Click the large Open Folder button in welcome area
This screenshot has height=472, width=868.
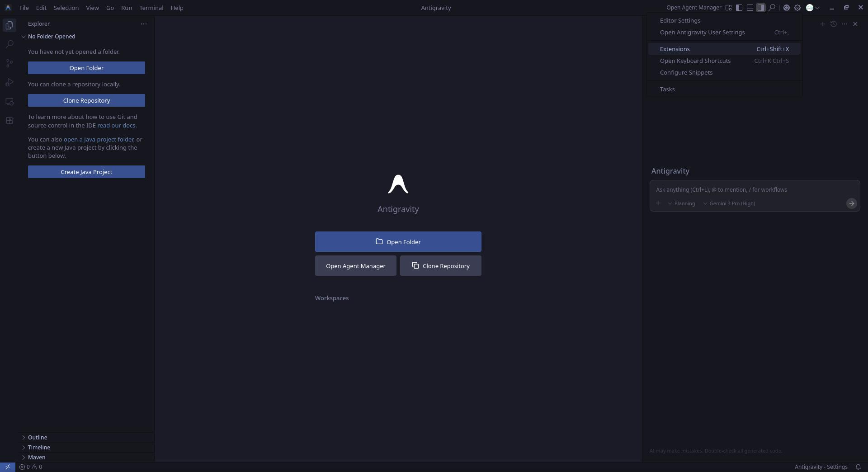click(x=398, y=242)
